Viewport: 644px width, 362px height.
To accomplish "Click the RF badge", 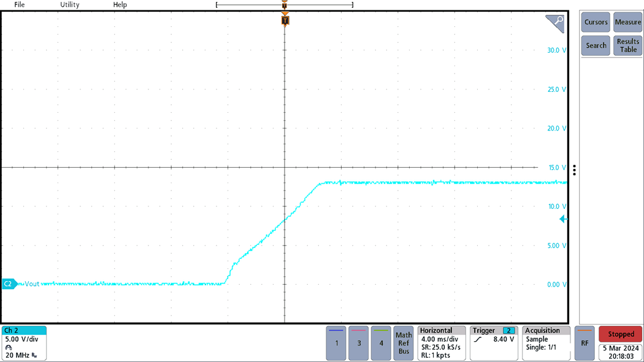I will [584, 343].
